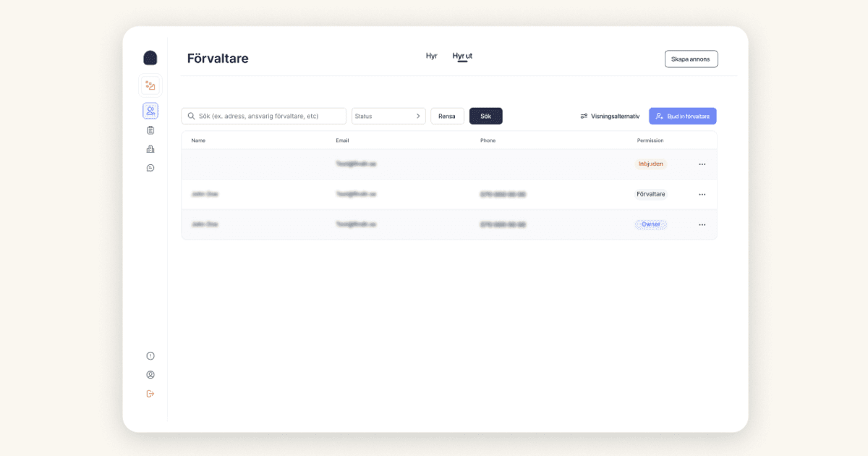The height and width of the screenshot is (456, 868).
Task: Click the Rensa button
Action: tap(447, 116)
